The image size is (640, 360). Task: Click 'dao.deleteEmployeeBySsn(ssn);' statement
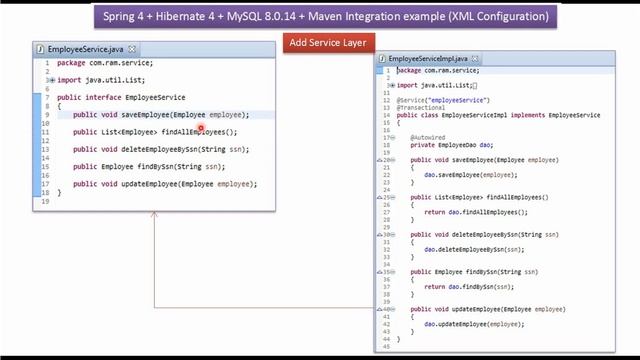(474, 249)
